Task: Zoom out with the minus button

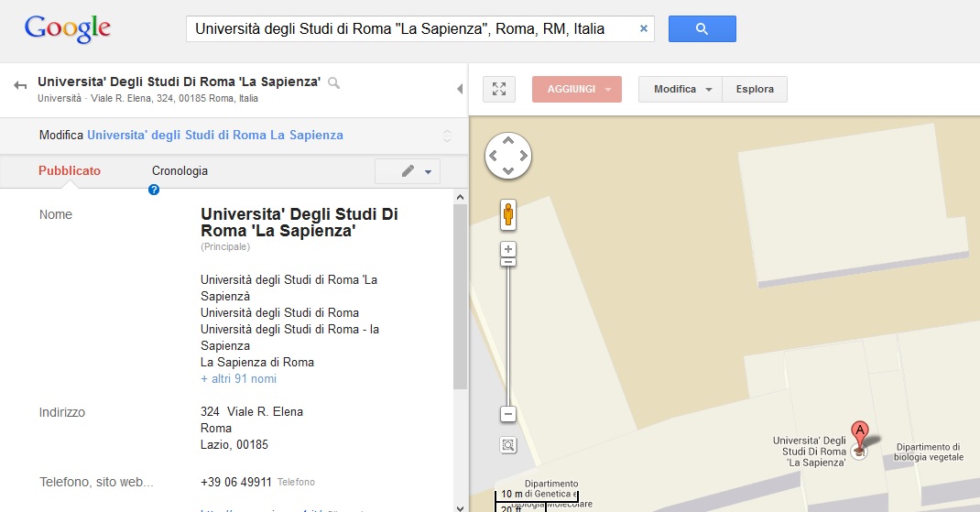Action: click(508, 414)
